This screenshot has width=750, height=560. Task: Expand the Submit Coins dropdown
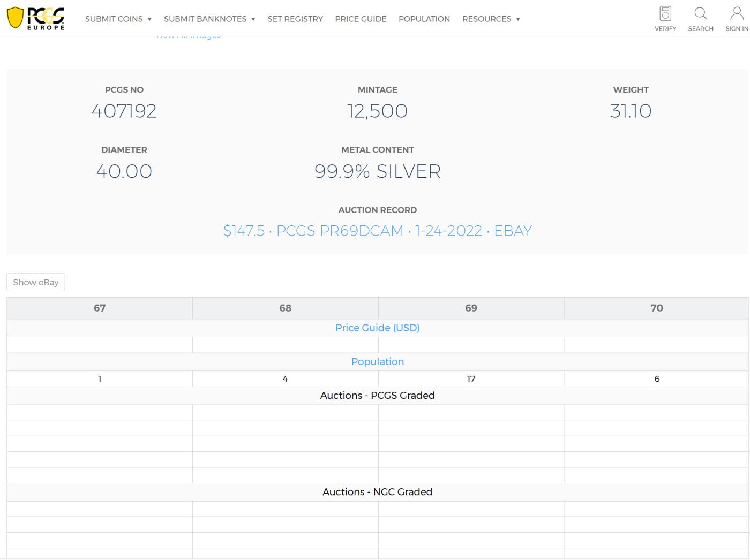pyautogui.click(x=118, y=19)
